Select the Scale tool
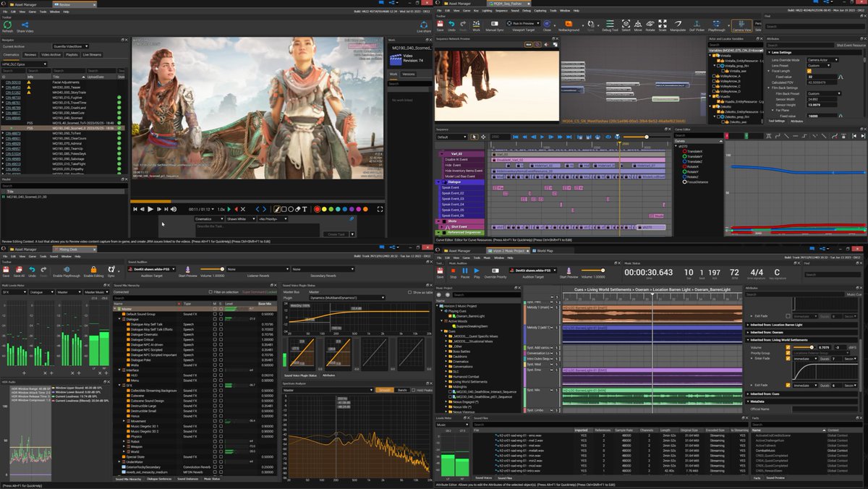 click(663, 26)
